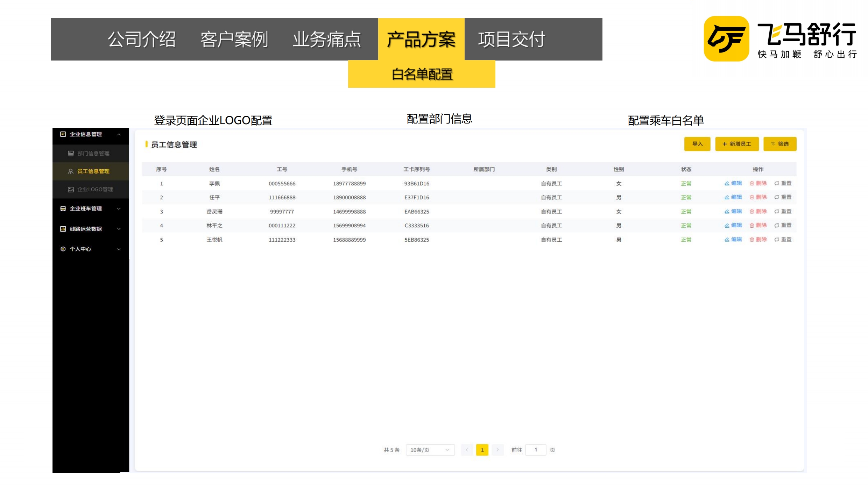Viewport: 868px width, 488px height.
Task: Click trash icon for 岳灵珊
Action: click(x=752, y=212)
